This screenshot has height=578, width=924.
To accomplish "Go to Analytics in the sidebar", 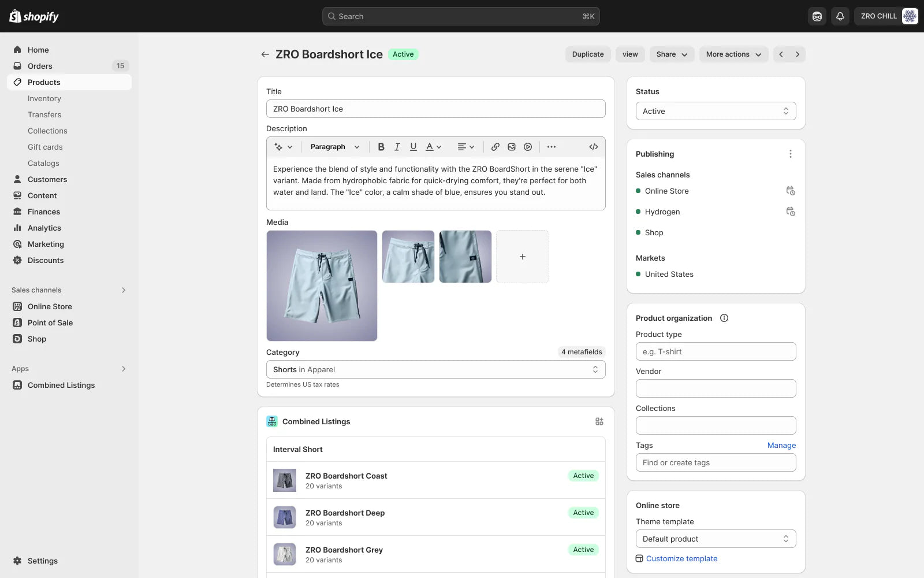I will tap(44, 228).
